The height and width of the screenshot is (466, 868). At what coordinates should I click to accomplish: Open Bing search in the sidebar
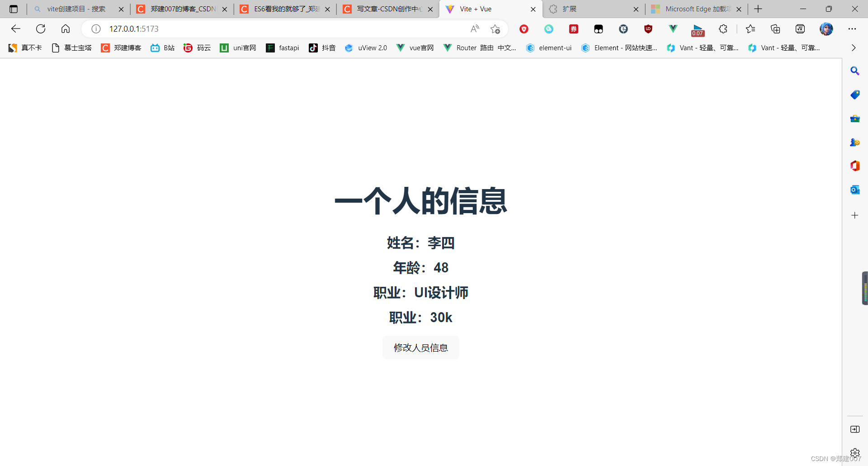click(x=855, y=71)
